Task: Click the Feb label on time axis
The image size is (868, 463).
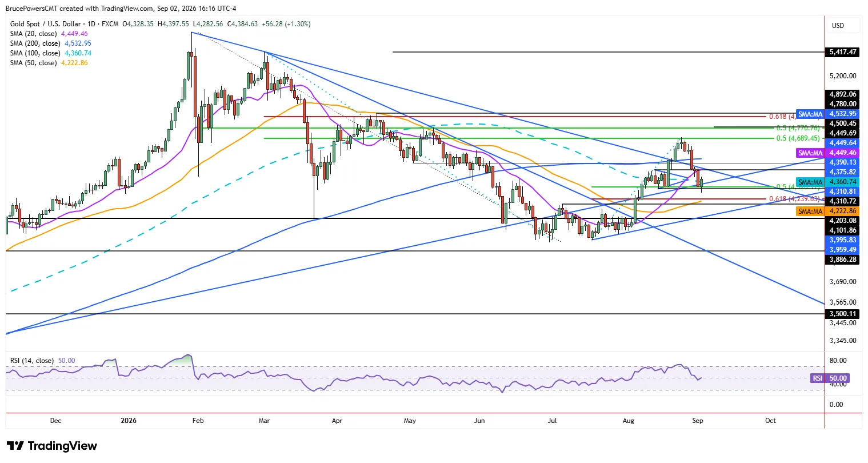Action: [x=198, y=421]
